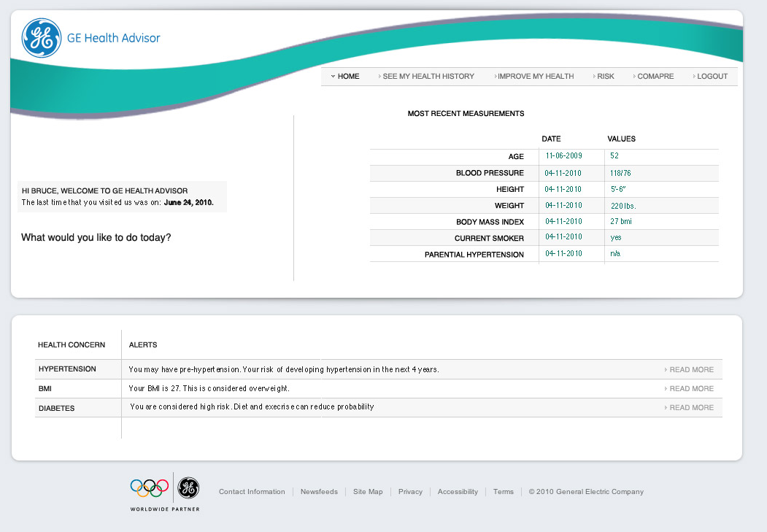Click LOGOUT in the navigation bar
The width and height of the screenshot is (767, 532).
711,76
